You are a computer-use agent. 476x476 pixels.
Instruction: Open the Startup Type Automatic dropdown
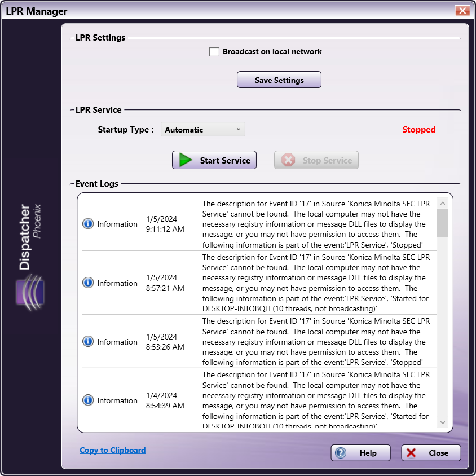(x=203, y=130)
